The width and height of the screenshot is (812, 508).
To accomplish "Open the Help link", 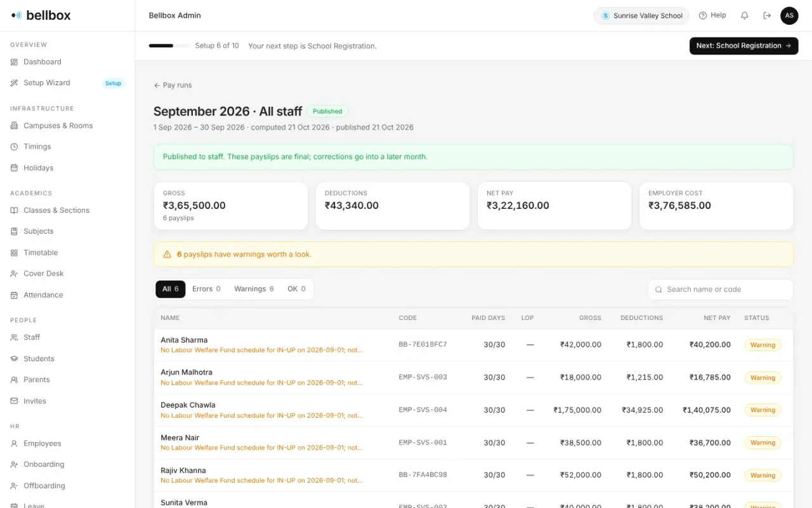I will point(712,15).
